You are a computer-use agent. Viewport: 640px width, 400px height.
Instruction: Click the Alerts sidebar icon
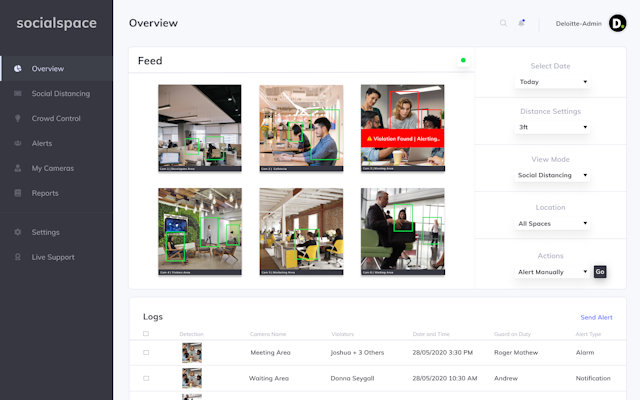click(x=18, y=144)
